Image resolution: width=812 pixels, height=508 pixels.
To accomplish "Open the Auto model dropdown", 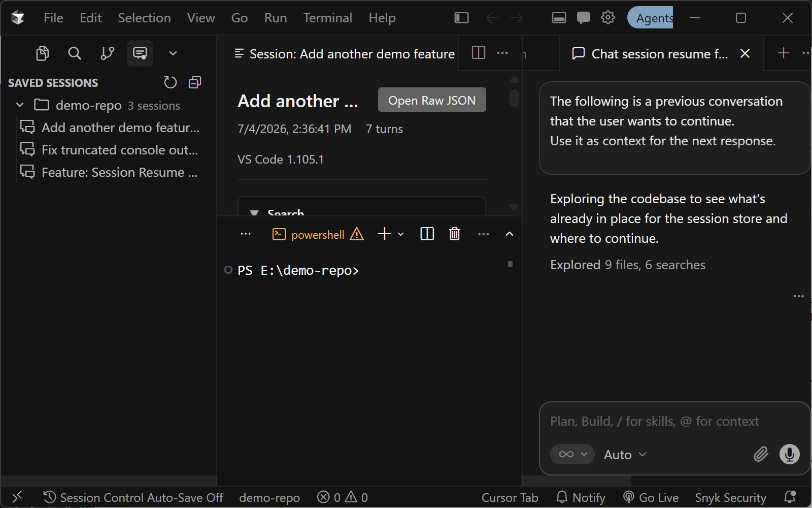I will click(625, 455).
